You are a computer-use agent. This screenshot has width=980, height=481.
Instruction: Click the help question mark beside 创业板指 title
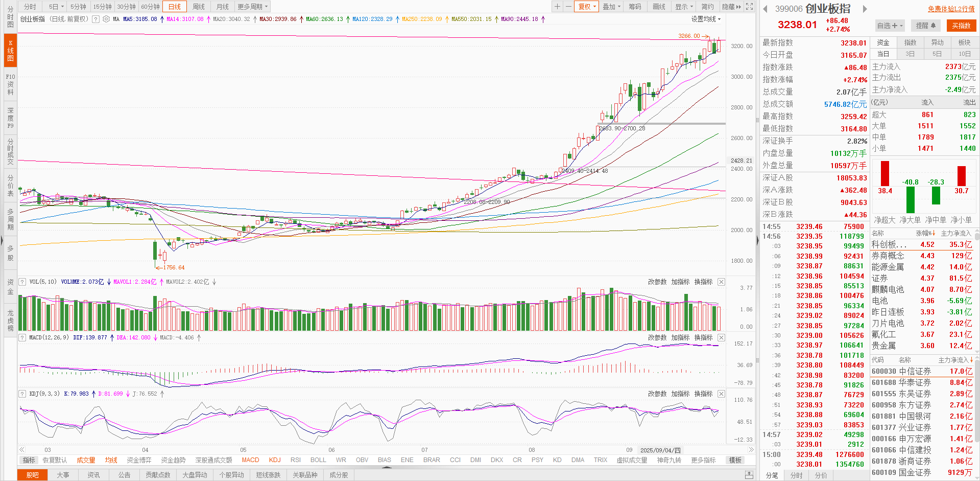95,19
